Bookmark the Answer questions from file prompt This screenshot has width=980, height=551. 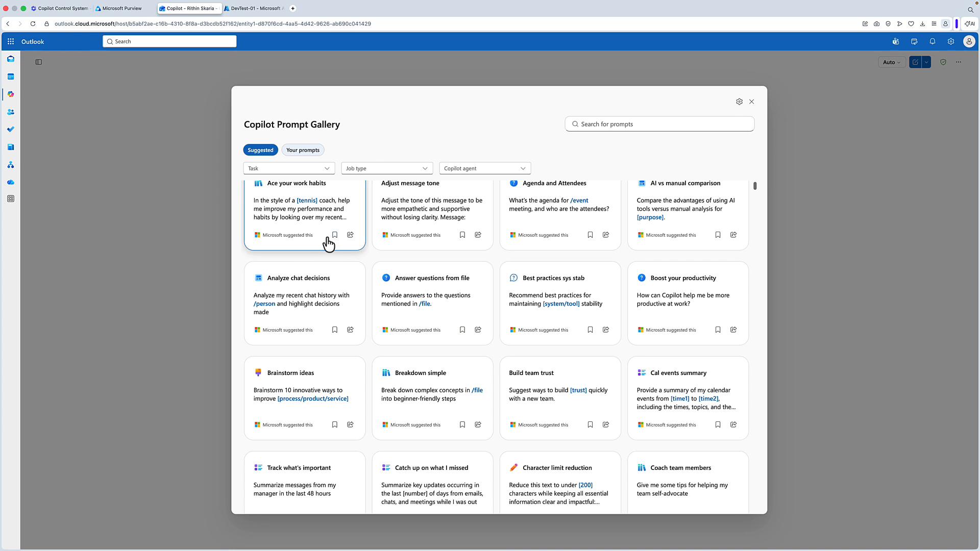[462, 330]
